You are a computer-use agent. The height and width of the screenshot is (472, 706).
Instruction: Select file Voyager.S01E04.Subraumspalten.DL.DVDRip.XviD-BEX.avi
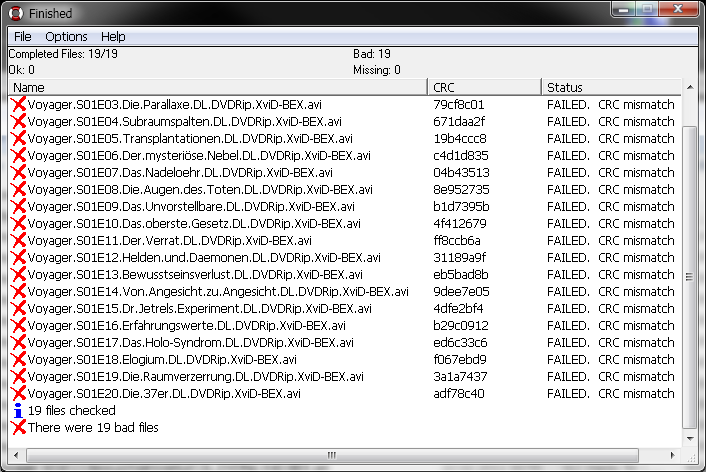(x=185, y=122)
